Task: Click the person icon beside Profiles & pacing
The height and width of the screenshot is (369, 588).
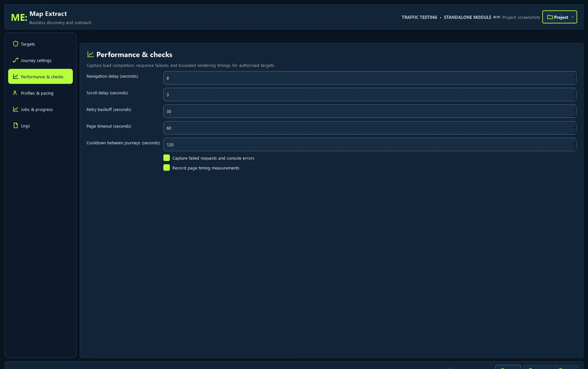Action: click(x=15, y=93)
